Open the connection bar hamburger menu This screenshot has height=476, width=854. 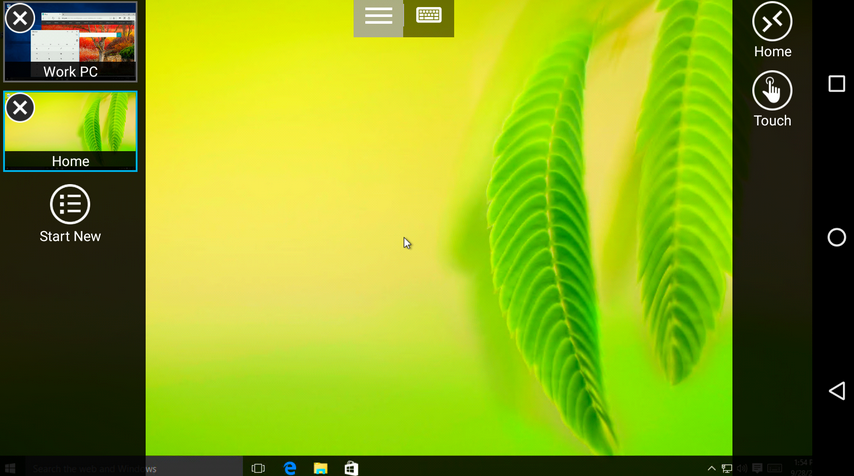point(378,16)
